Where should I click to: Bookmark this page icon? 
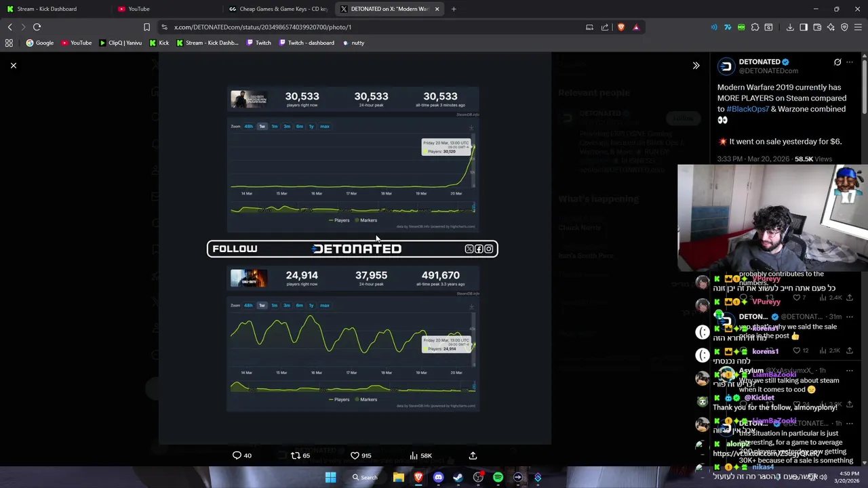tap(146, 27)
